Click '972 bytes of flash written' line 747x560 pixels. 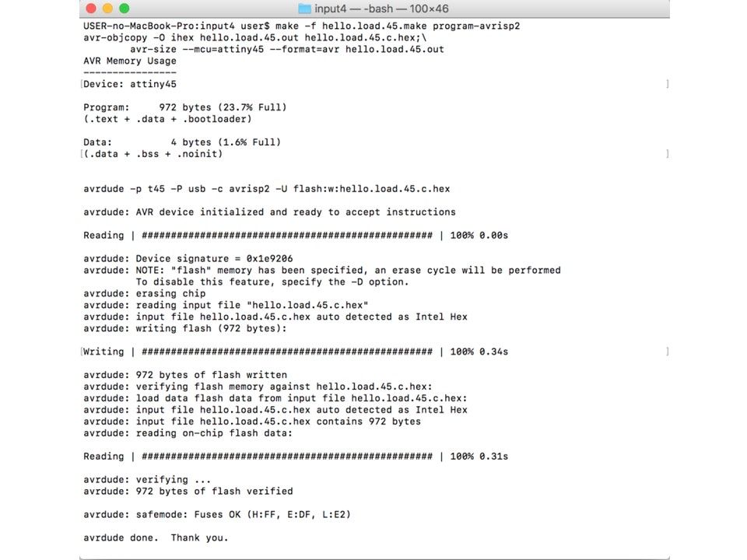click(185, 375)
